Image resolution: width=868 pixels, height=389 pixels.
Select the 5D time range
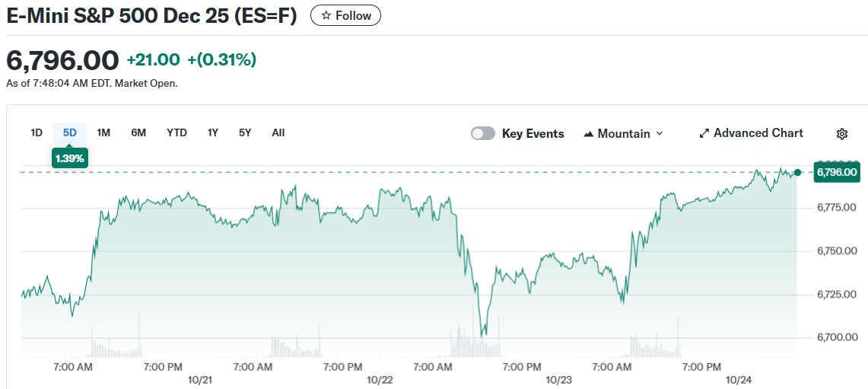(70, 132)
